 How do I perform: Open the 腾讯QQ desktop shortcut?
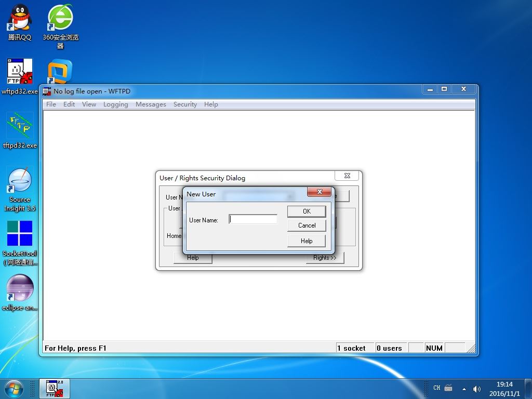tap(19, 22)
